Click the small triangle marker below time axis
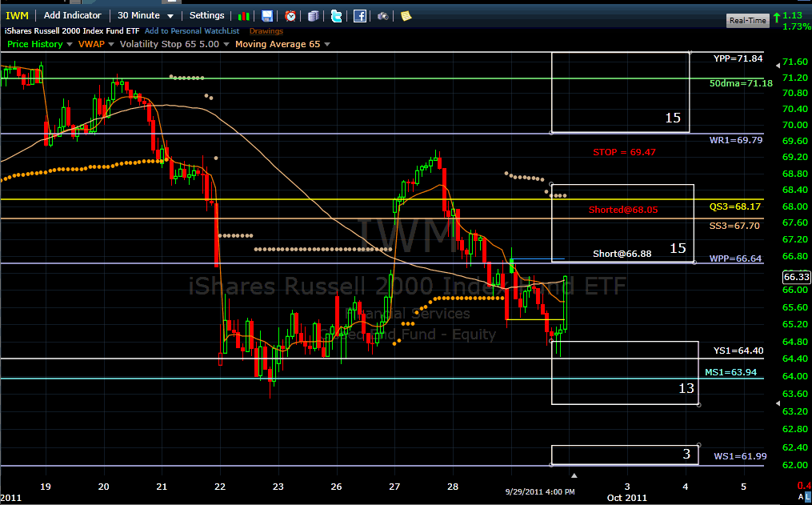812x505 pixels. tap(574, 475)
